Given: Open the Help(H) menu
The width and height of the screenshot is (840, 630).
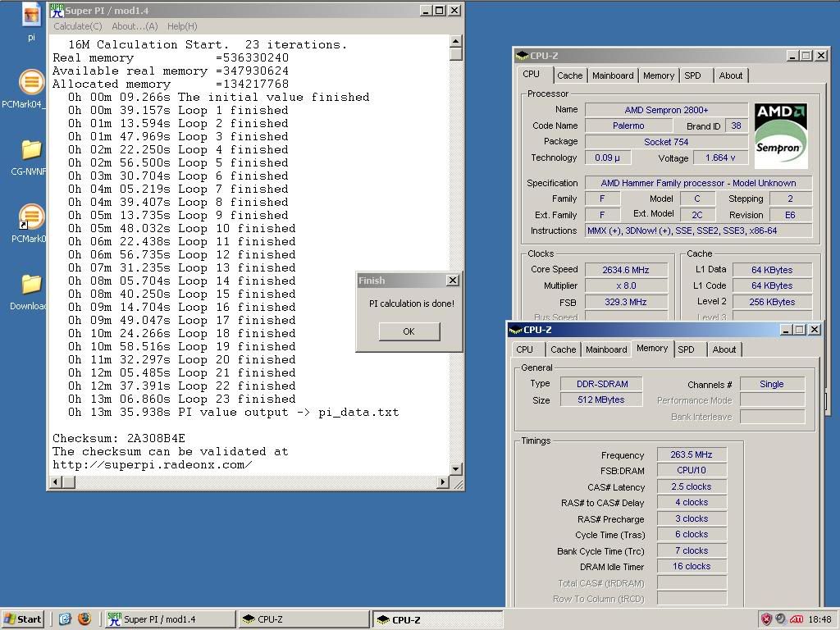Looking at the screenshot, I should [182, 26].
